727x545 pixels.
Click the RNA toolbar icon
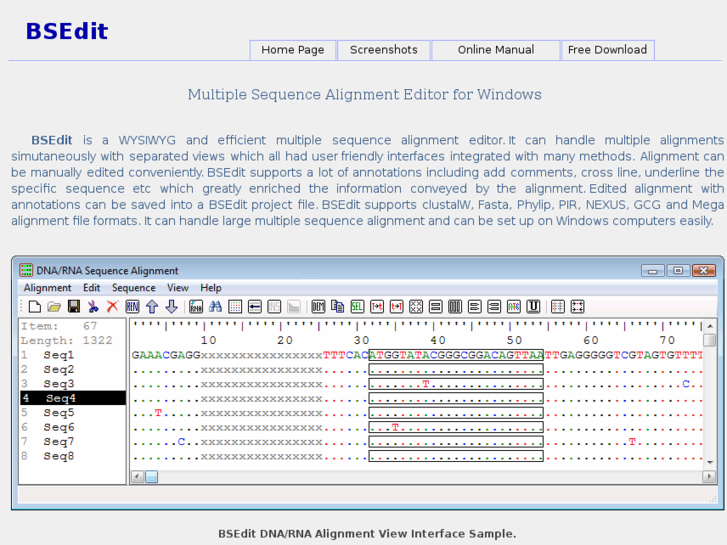pos(196,307)
